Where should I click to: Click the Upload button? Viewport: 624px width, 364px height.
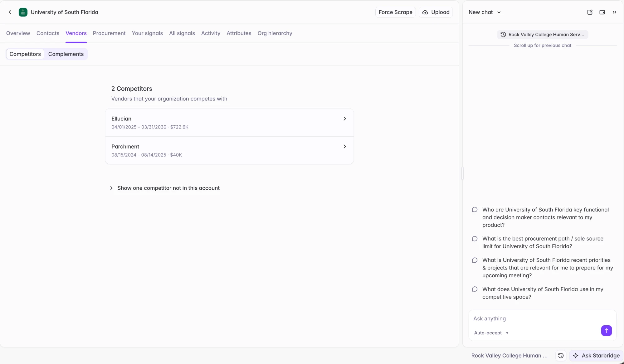tap(436, 12)
